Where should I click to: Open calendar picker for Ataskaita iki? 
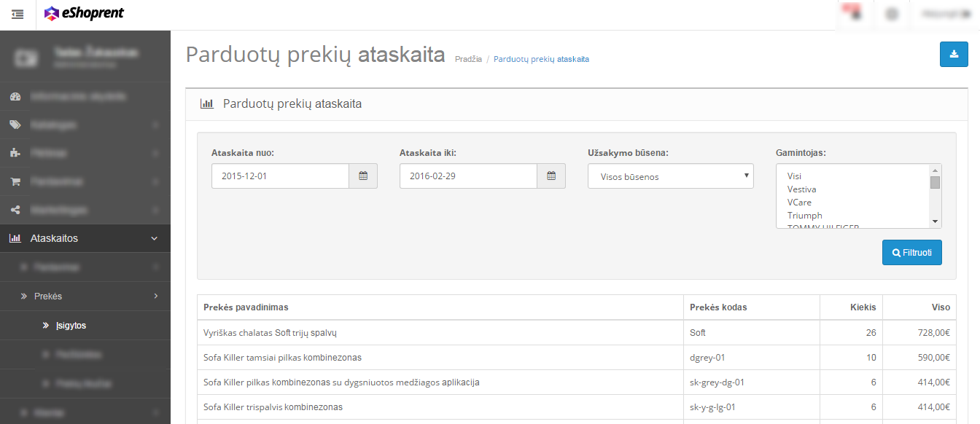coord(551,176)
